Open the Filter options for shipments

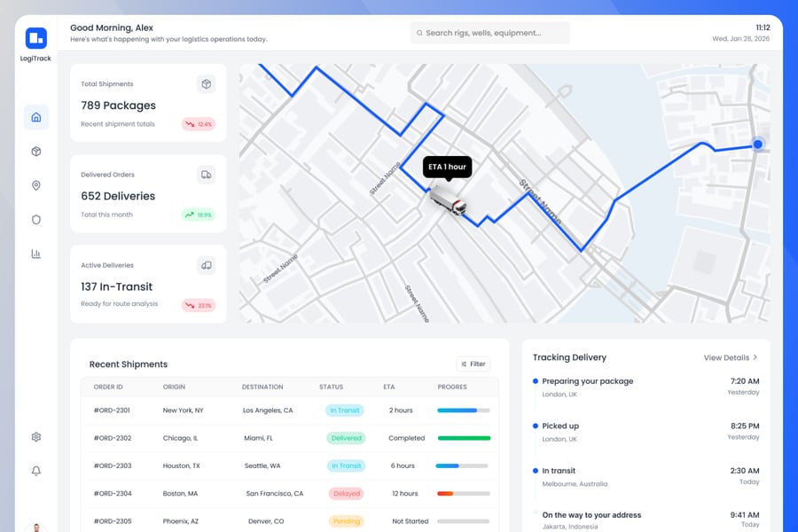click(x=473, y=364)
